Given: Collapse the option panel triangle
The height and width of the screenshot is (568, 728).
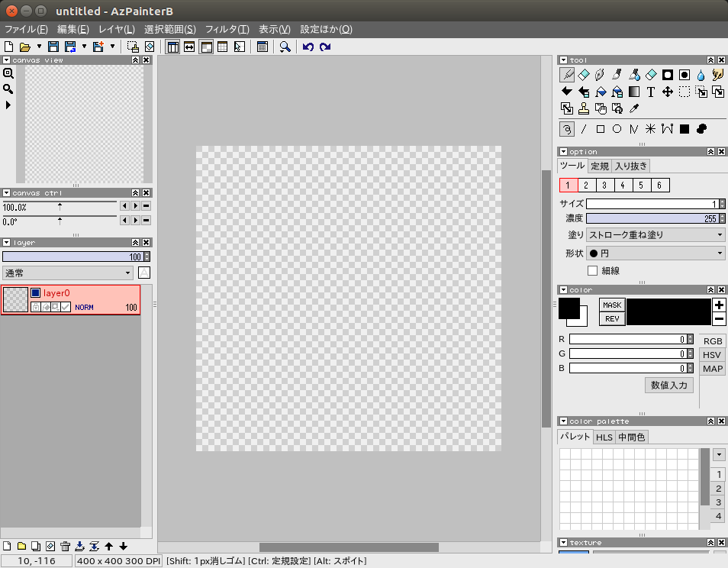Looking at the screenshot, I should pyautogui.click(x=564, y=151).
